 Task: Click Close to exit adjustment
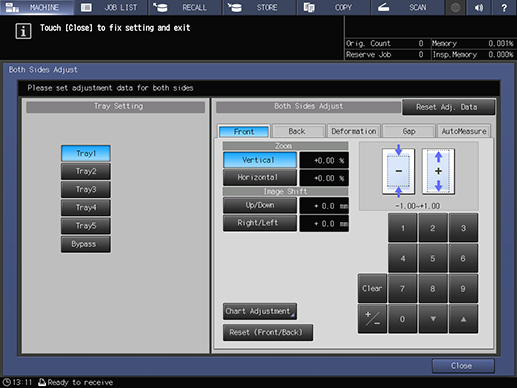pos(463,366)
